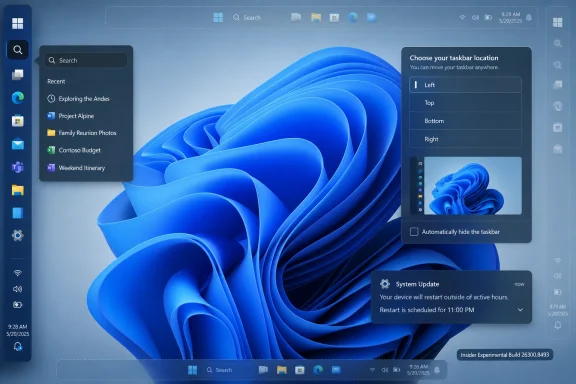Open clock and date on the left taskbar

(x=17, y=330)
